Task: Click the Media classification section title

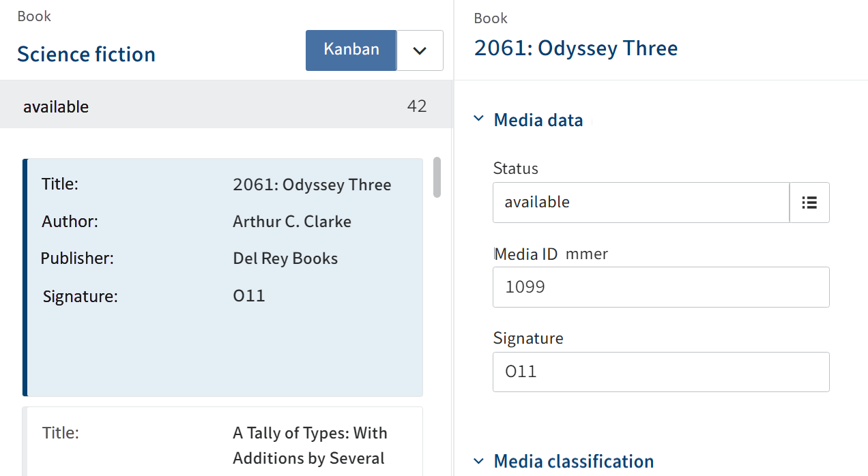Action: point(573,462)
